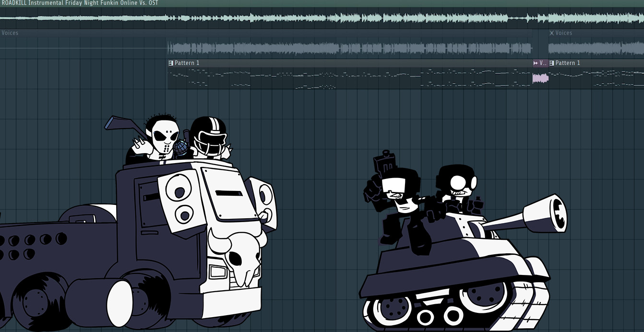Click the piano roll icon on left Pattern 1 clip

170,63
